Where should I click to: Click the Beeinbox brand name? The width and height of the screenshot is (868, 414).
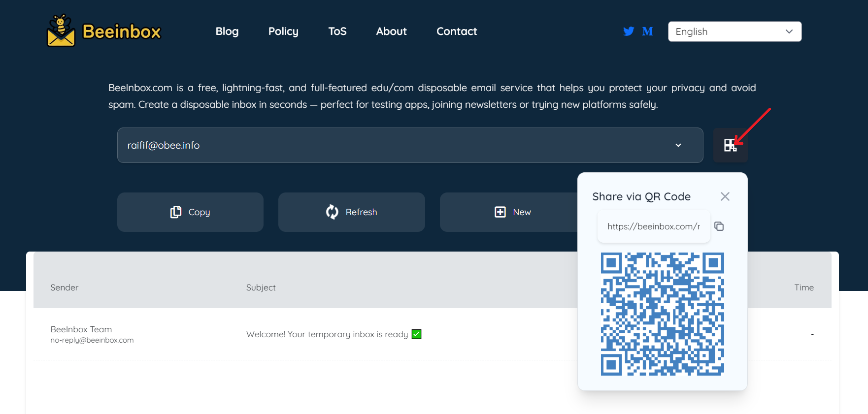pos(122,32)
